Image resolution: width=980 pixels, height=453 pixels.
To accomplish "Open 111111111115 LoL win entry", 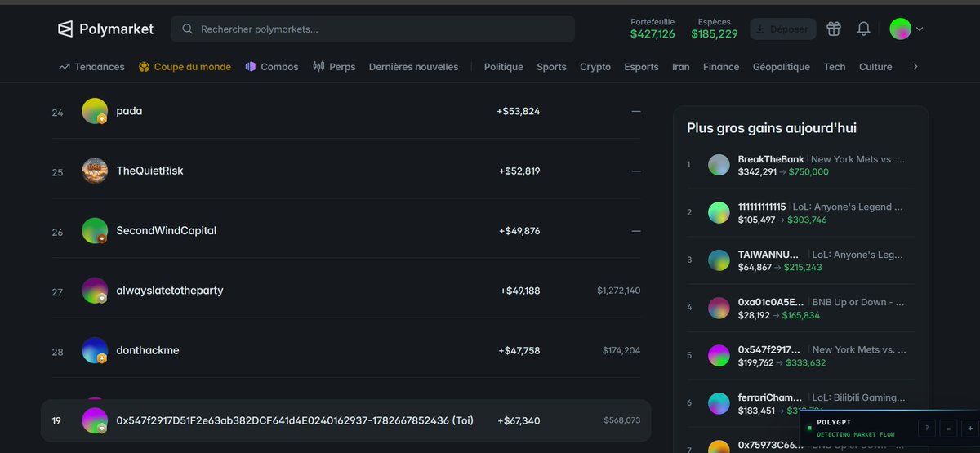I will point(800,212).
